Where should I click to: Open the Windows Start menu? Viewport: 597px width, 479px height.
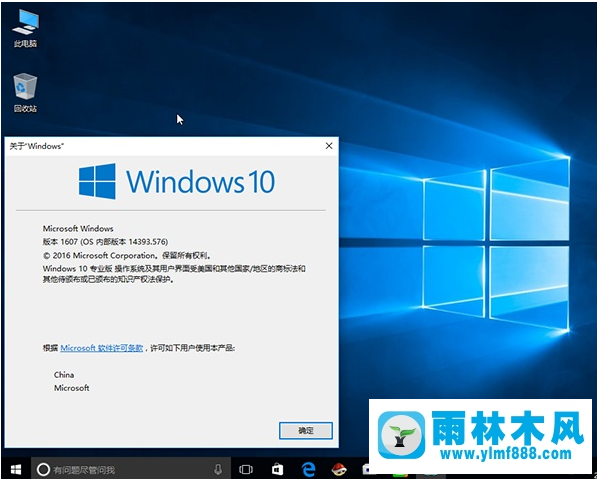(x=16, y=469)
